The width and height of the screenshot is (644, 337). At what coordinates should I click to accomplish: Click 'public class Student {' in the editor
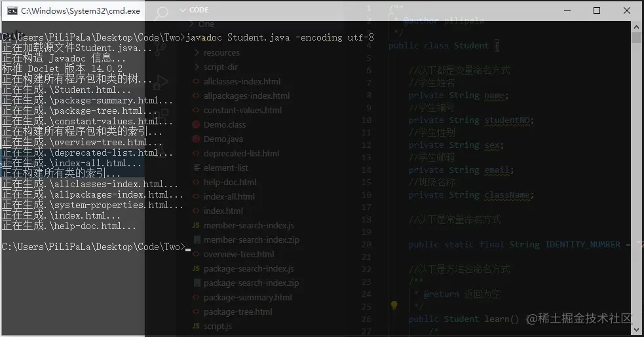click(444, 46)
